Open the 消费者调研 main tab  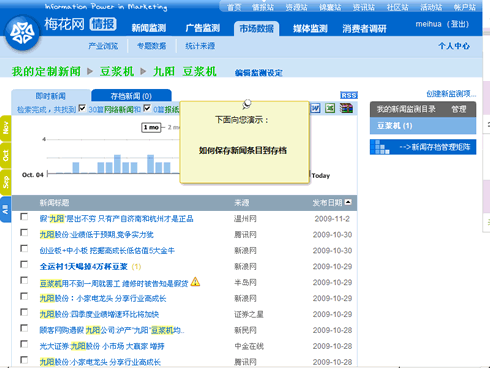tap(364, 29)
